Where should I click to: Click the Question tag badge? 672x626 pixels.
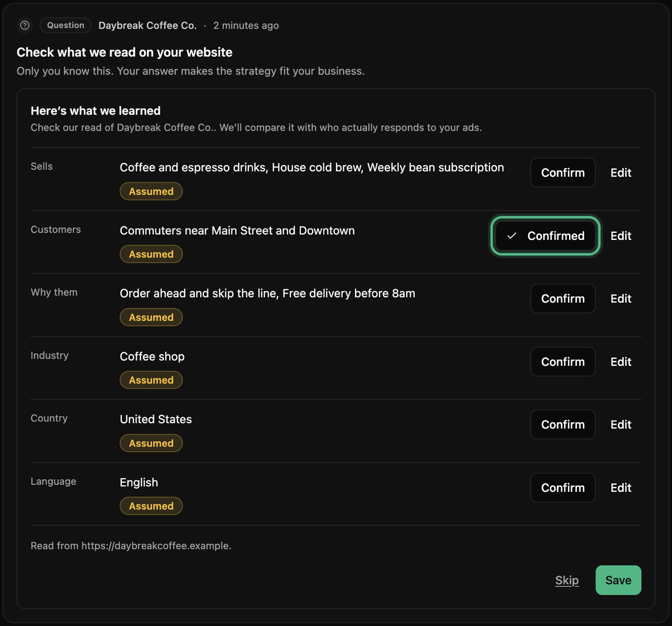click(x=66, y=25)
